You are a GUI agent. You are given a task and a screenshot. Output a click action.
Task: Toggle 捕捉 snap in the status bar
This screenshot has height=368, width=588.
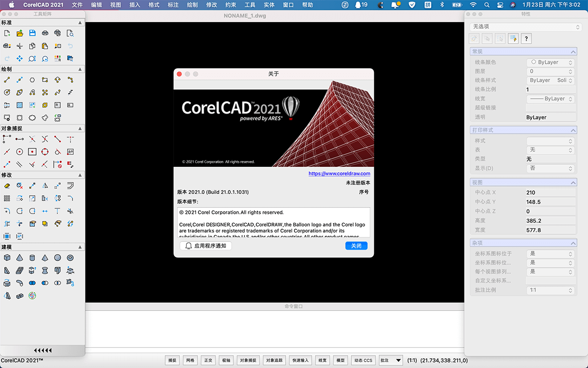(x=172, y=360)
